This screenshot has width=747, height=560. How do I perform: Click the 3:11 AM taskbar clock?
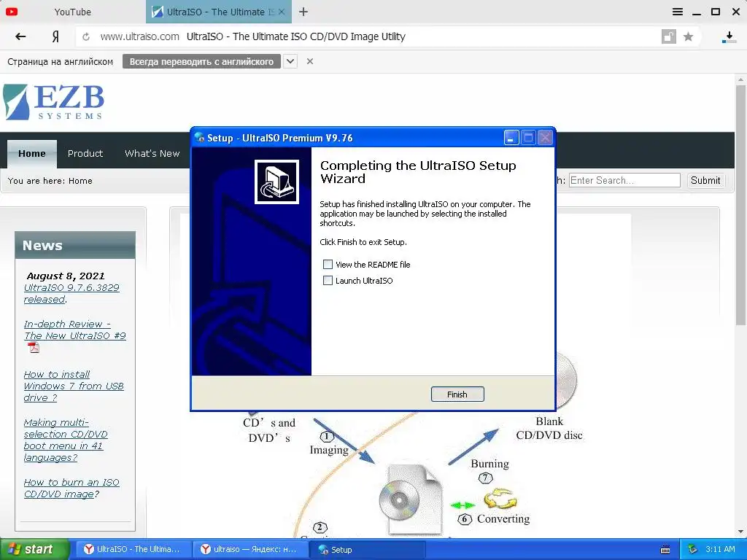[x=720, y=549]
